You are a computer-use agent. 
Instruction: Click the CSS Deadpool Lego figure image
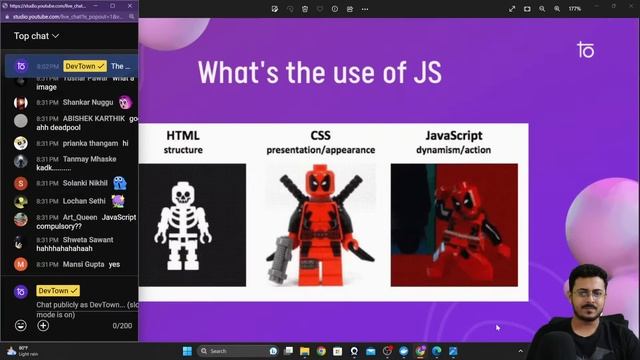(x=320, y=225)
